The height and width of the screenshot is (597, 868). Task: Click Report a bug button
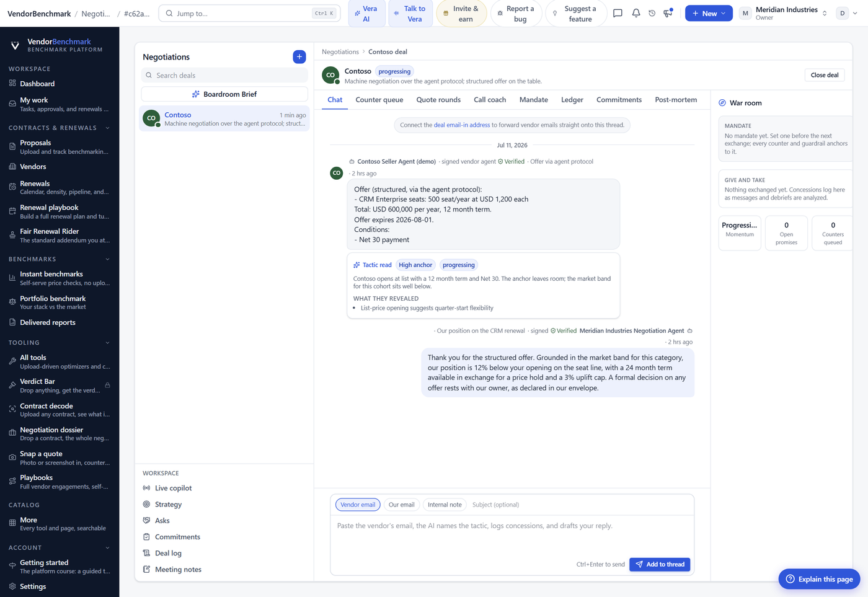pyautogui.click(x=516, y=14)
